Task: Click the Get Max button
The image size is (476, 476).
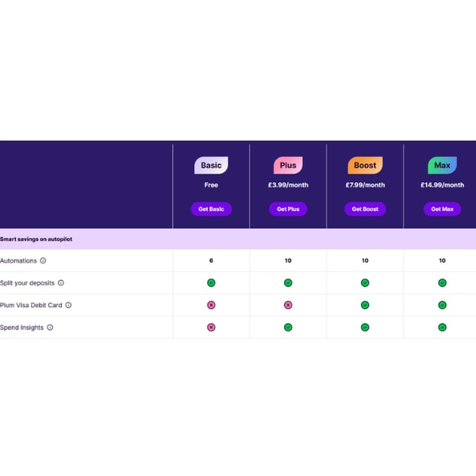Action: [443, 209]
